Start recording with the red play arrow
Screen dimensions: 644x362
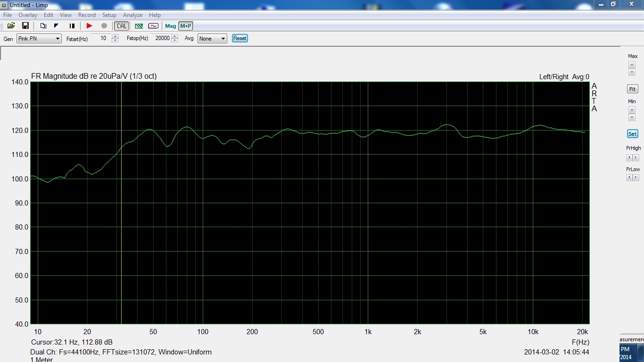pyautogui.click(x=89, y=26)
